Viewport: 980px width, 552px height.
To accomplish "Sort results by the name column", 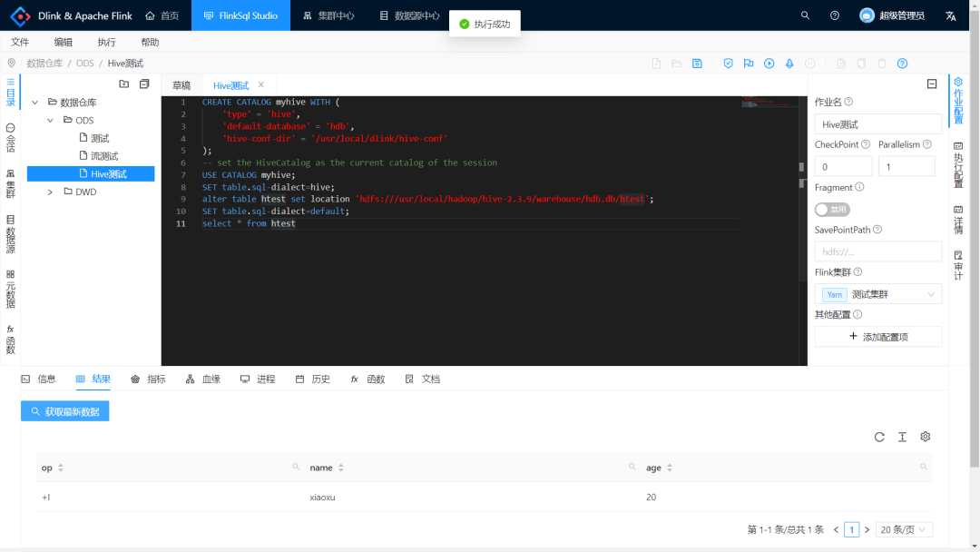I will click(340, 468).
